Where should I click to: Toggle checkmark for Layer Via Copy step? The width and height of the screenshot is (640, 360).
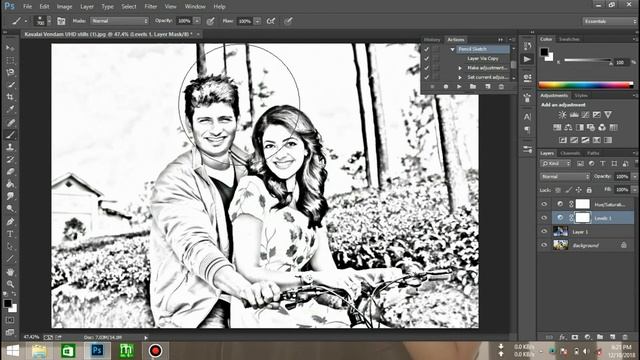point(427,58)
